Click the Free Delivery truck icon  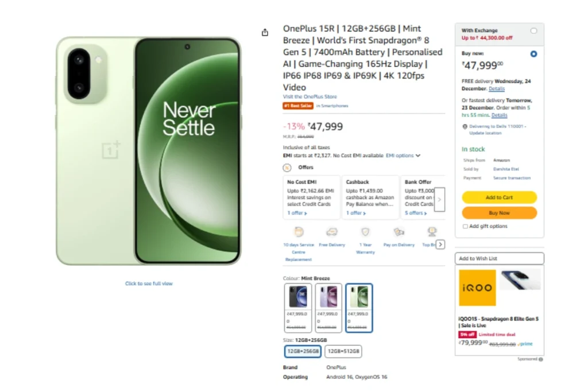point(332,232)
